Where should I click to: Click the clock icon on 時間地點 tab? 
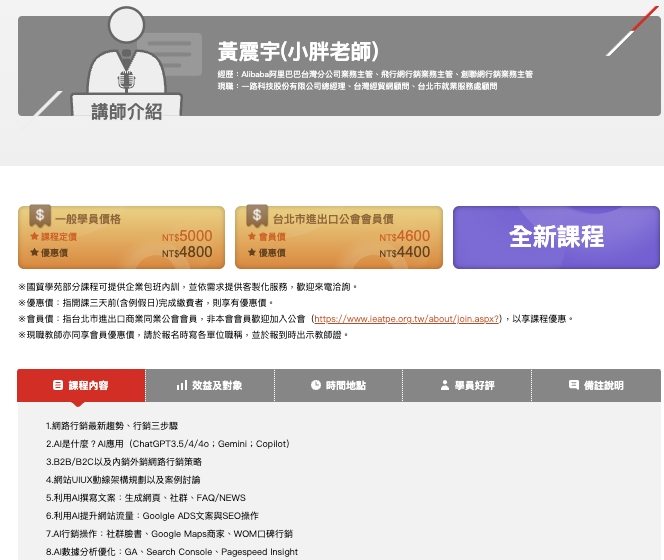click(316, 385)
